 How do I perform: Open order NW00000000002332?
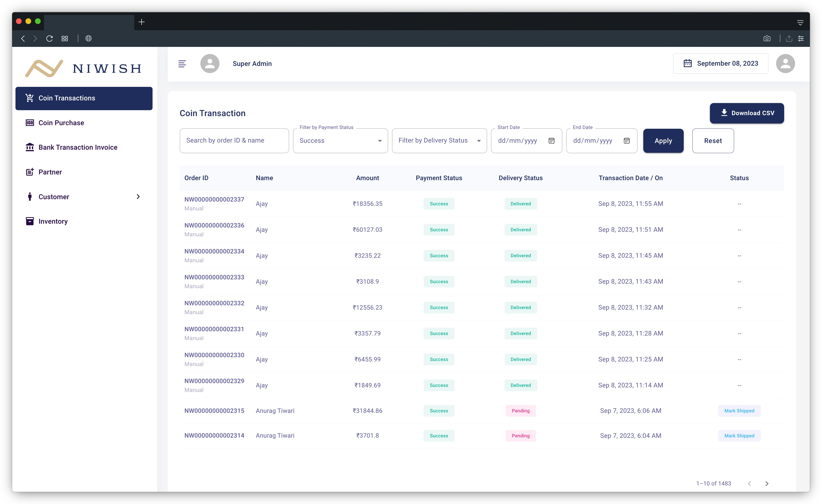pyautogui.click(x=214, y=303)
